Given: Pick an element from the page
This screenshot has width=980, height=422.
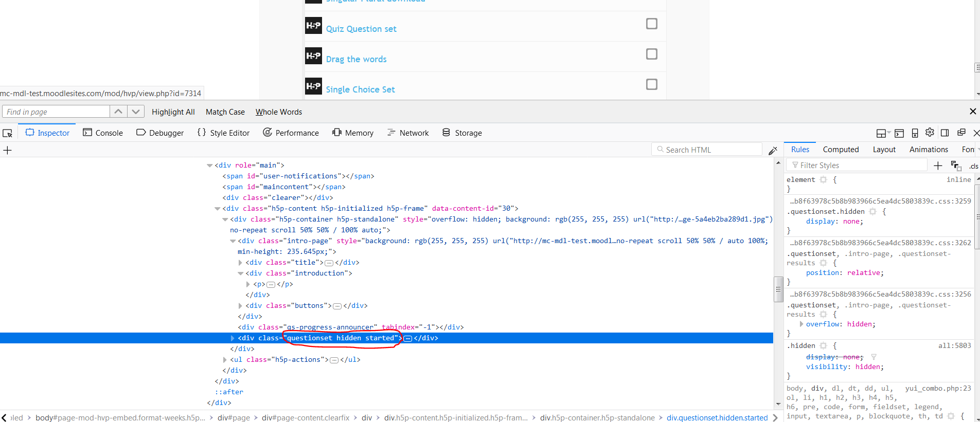Looking at the screenshot, I should (7, 133).
